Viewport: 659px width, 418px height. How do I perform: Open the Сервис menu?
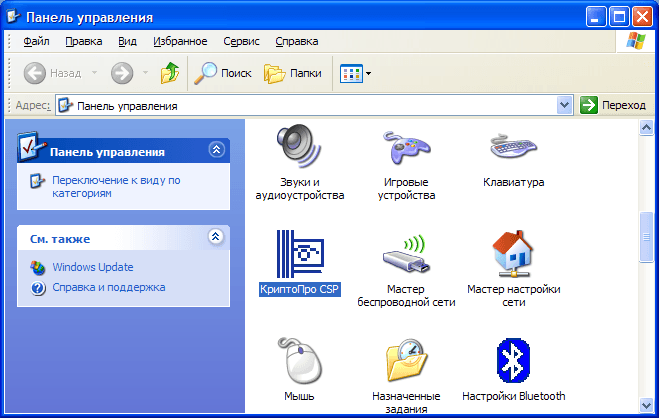point(241,41)
